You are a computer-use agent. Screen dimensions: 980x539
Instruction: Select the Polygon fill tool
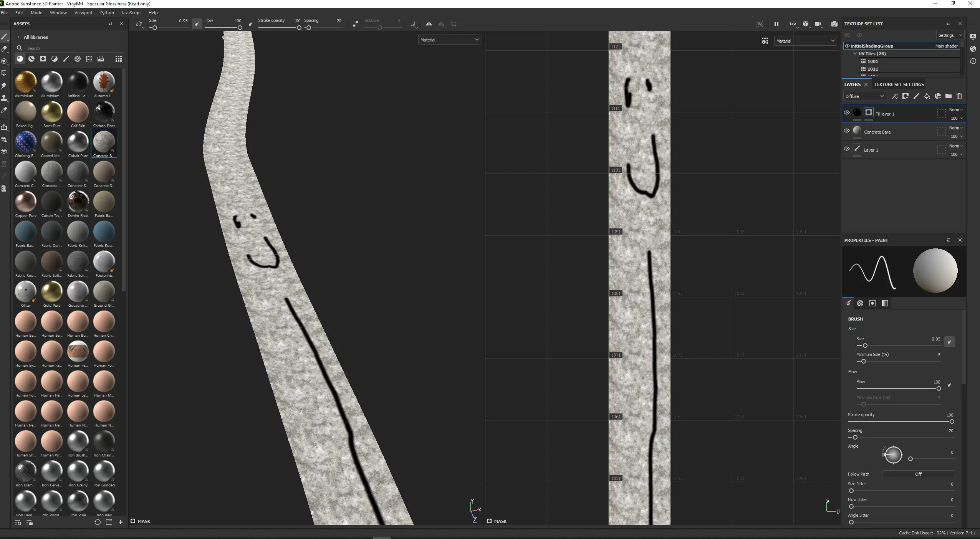click(x=4, y=73)
